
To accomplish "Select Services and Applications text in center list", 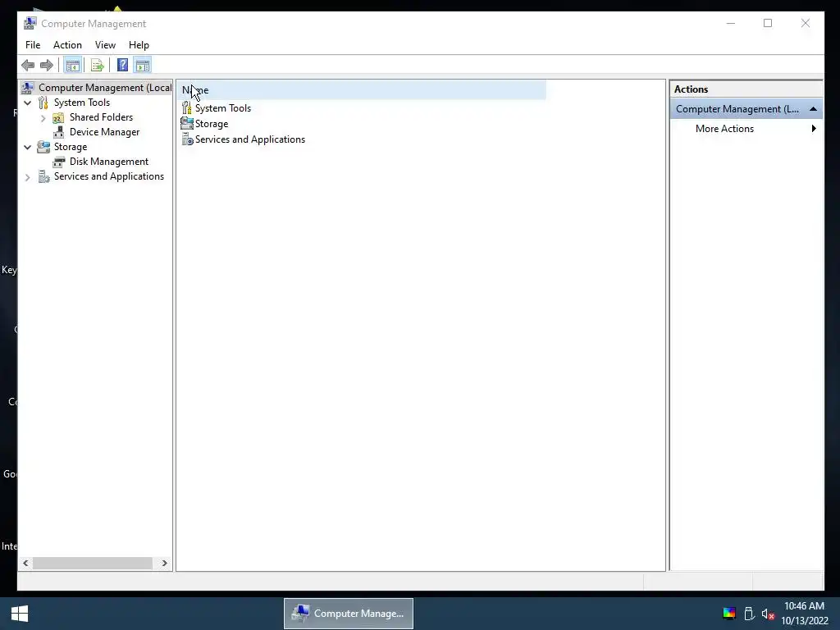I will 250,139.
